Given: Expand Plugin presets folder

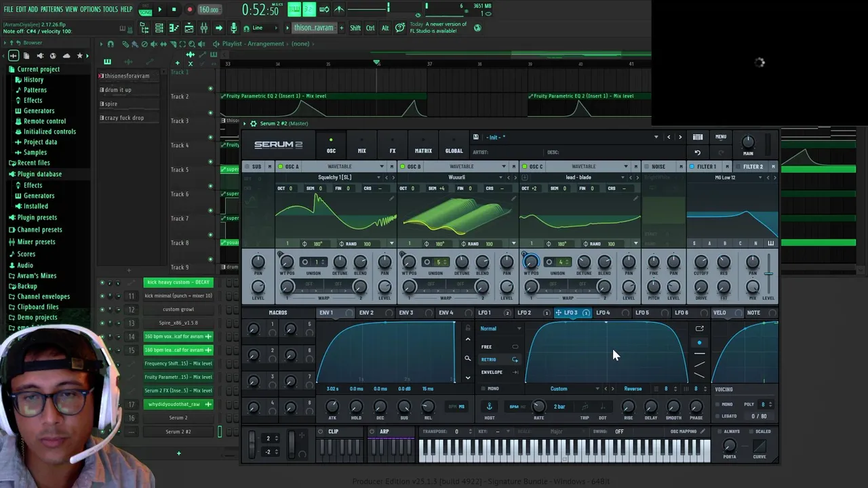Looking at the screenshot, I should tap(37, 218).
